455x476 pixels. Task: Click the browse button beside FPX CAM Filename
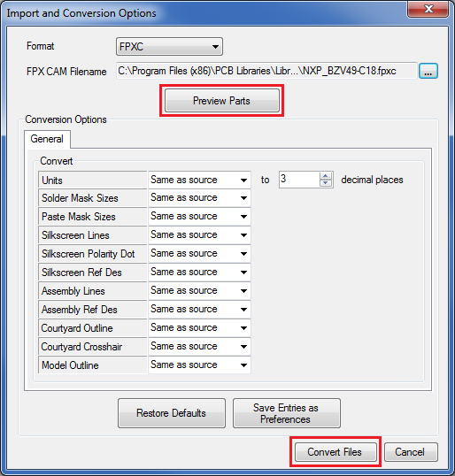click(x=428, y=71)
